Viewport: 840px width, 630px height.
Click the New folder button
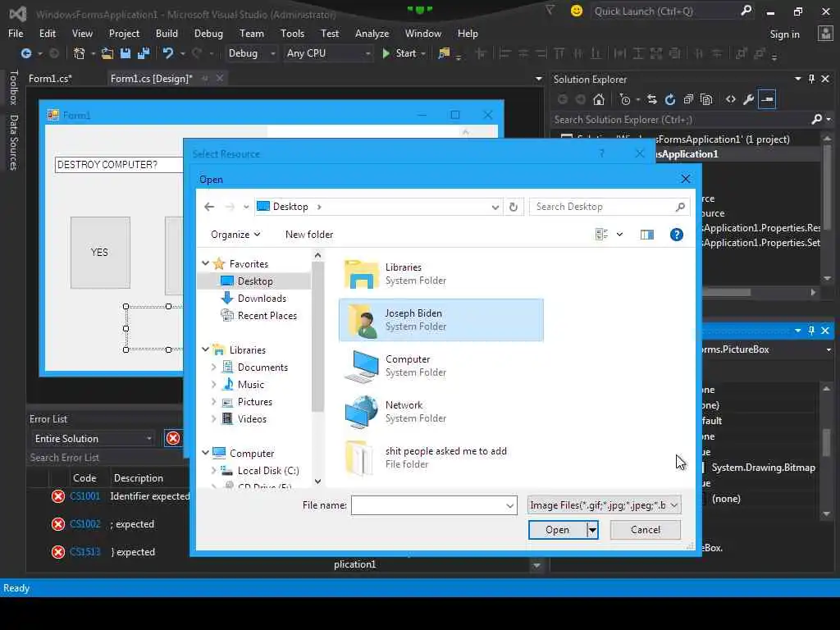[309, 235]
